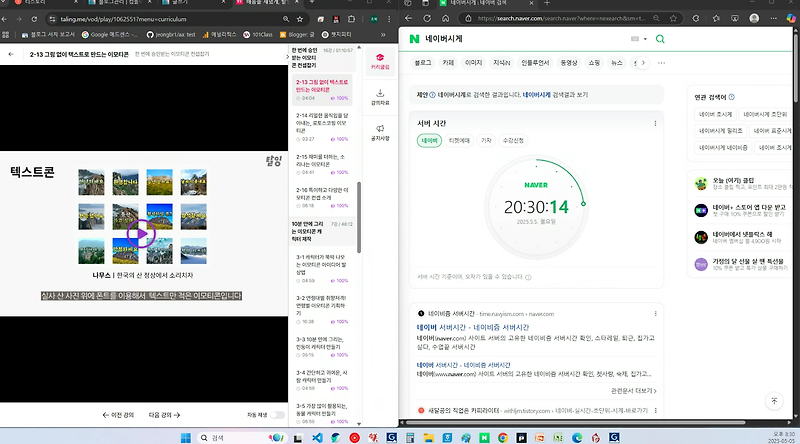The width and height of the screenshot is (800, 444).
Task: Go to Edge home page icon
Action: tap(445, 18)
